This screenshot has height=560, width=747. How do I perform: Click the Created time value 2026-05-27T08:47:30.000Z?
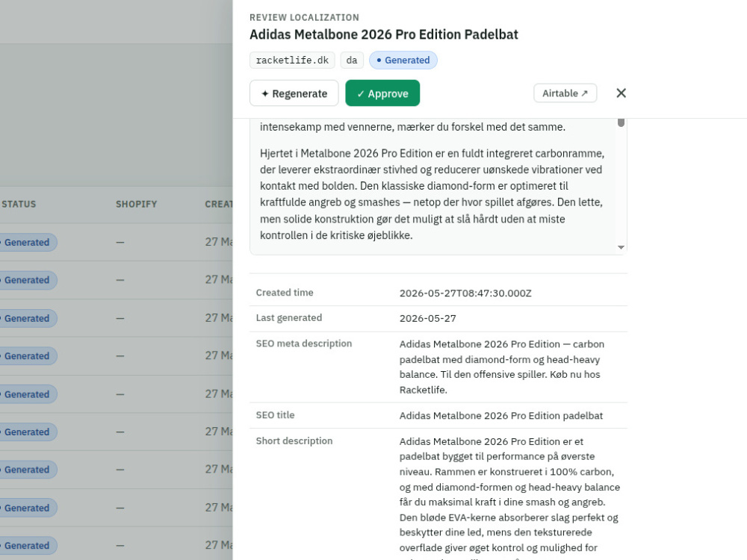pyautogui.click(x=465, y=293)
